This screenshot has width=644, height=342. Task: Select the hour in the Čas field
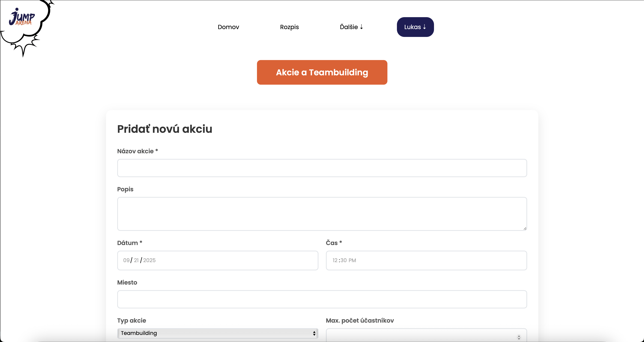tap(335, 260)
